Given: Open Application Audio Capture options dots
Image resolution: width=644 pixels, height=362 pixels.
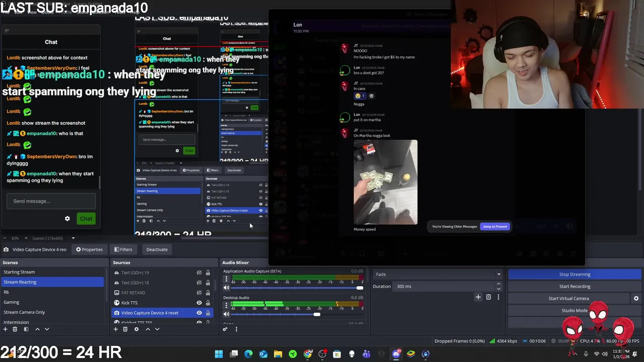Looking at the screenshot, I should point(226,279).
